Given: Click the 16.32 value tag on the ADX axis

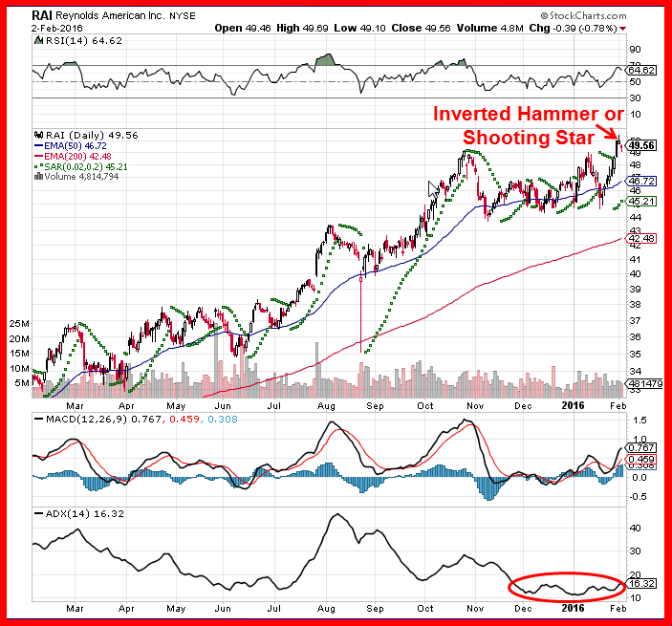Looking at the screenshot, I should coord(641,584).
